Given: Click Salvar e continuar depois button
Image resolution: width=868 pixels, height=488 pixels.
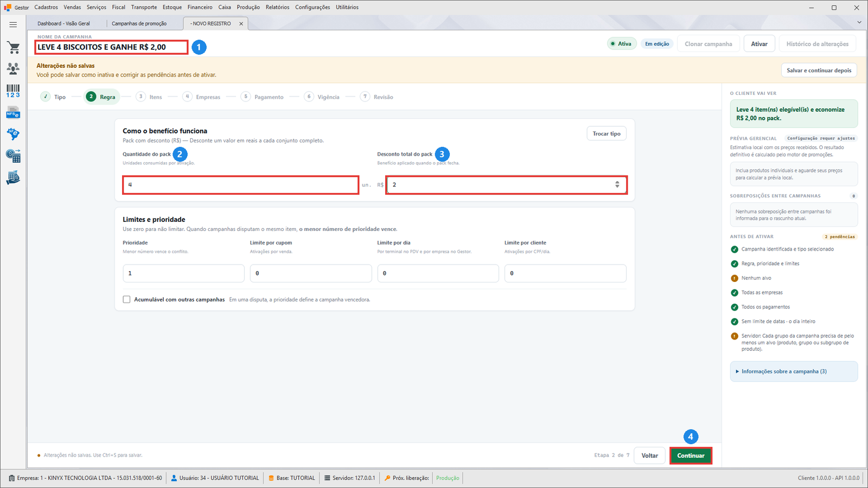Looking at the screenshot, I should click(819, 70).
